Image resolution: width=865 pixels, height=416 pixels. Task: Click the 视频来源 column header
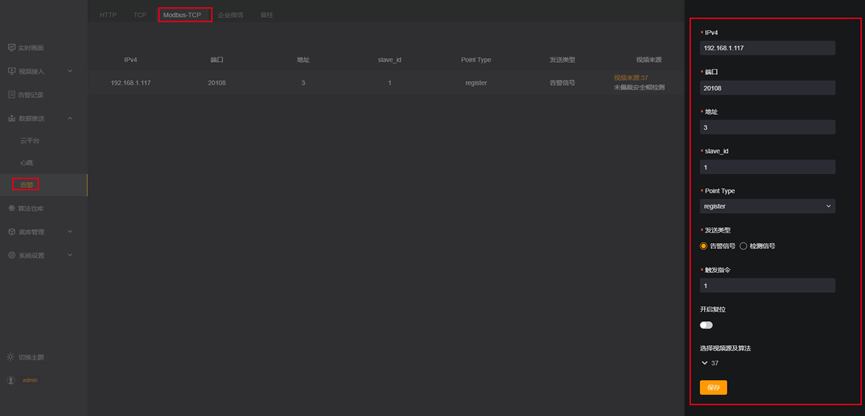[649, 60]
